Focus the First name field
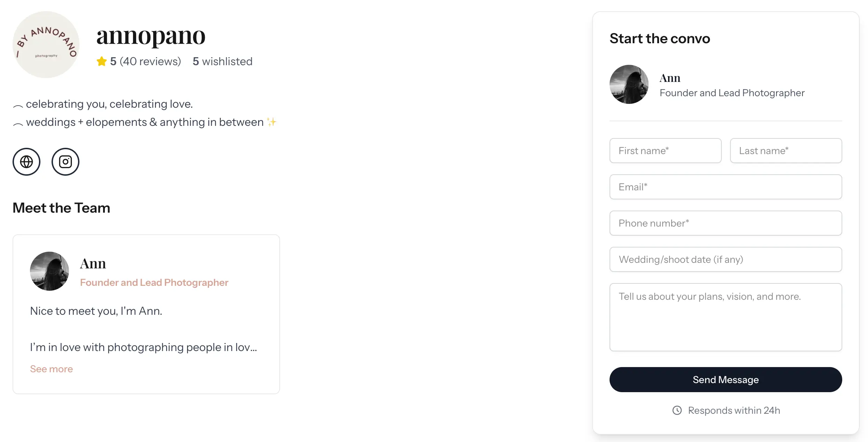868x442 pixels. [x=665, y=151]
